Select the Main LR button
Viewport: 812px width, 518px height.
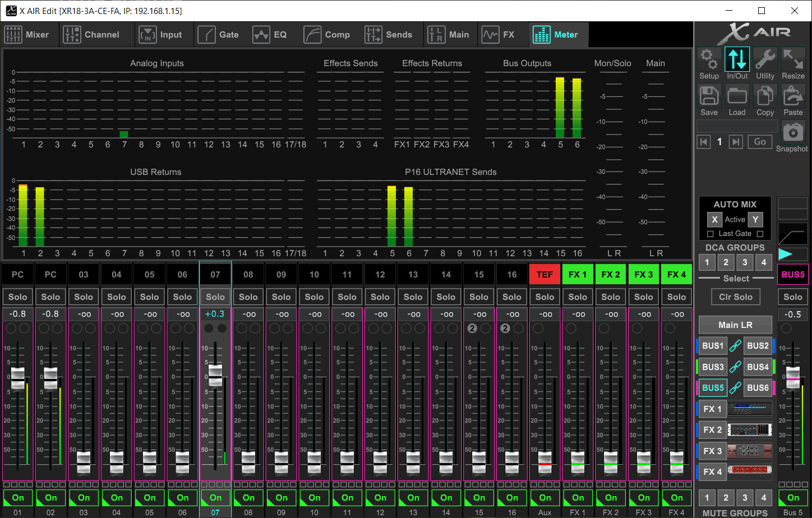[x=735, y=325]
